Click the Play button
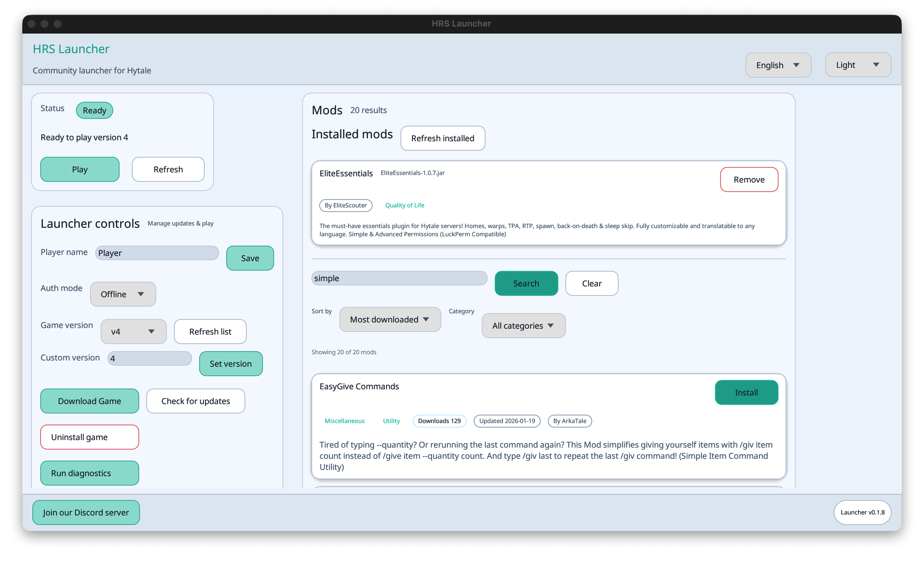924x561 pixels. coord(80,170)
